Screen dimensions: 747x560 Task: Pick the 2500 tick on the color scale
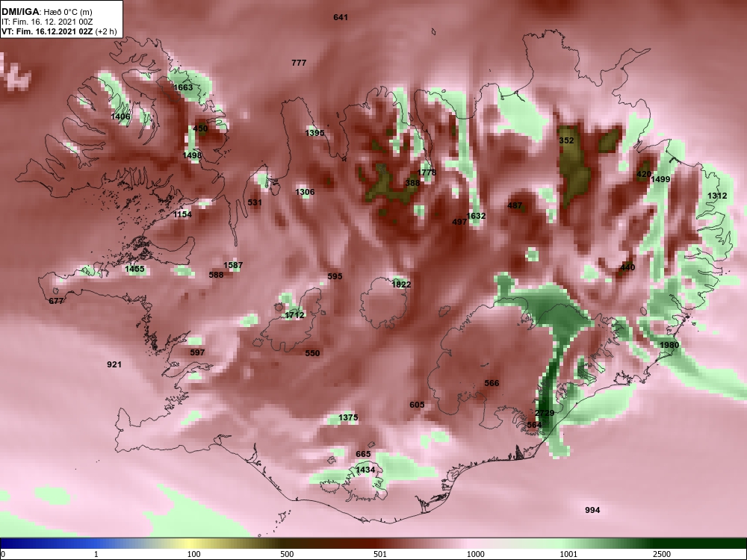click(662, 554)
